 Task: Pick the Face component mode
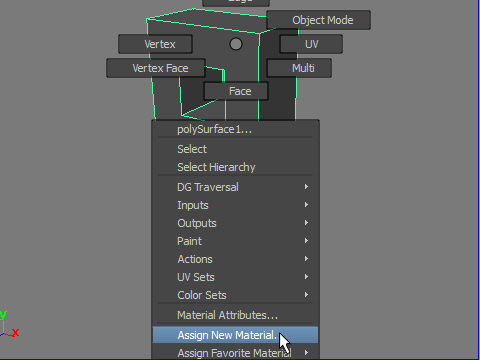coord(236,91)
